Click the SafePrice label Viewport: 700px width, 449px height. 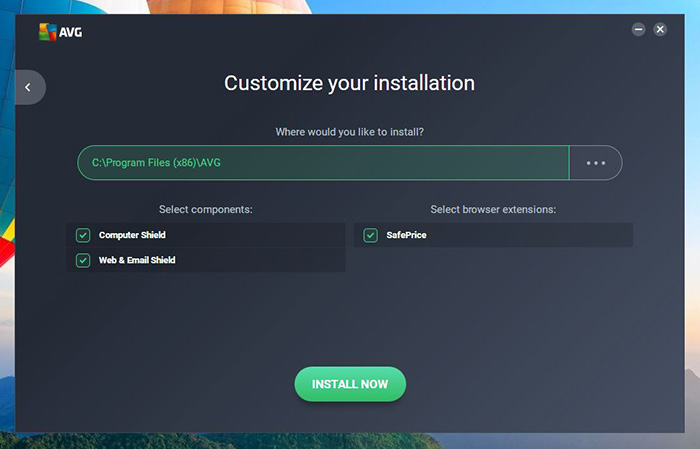click(406, 235)
